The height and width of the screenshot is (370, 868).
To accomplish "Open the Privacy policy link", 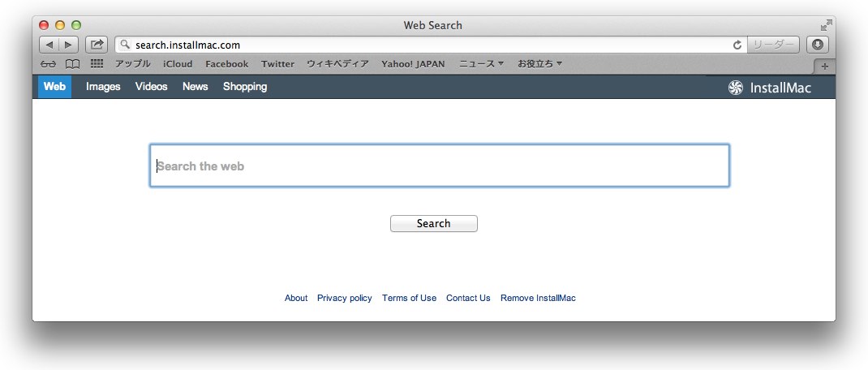I will (344, 298).
